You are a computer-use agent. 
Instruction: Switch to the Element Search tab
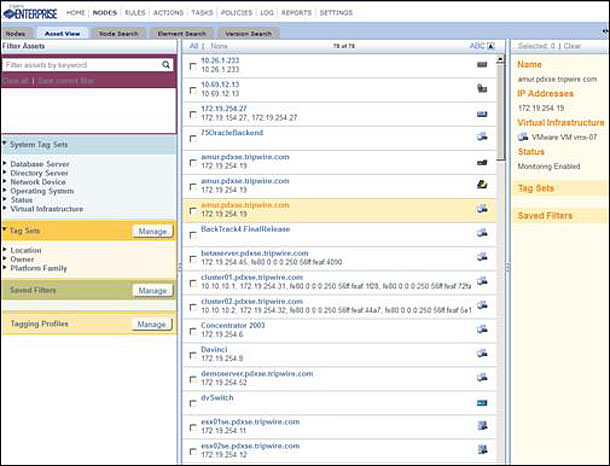point(182,33)
